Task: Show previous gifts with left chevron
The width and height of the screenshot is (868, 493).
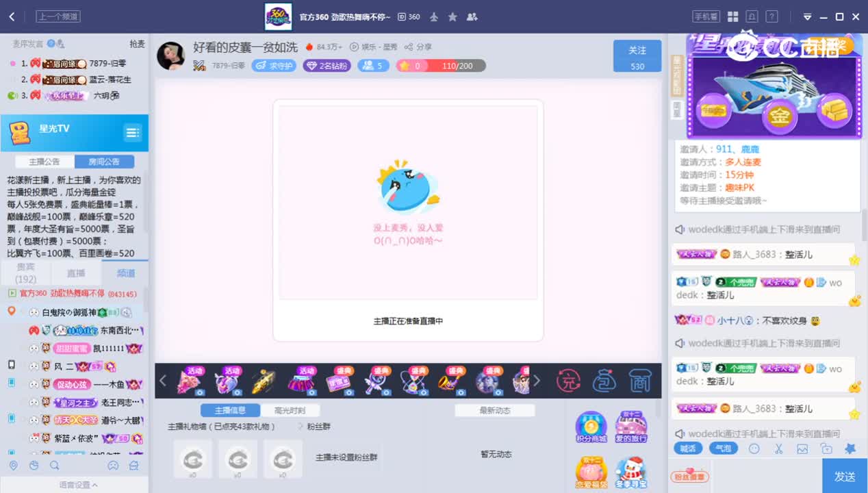Action: [x=163, y=381]
